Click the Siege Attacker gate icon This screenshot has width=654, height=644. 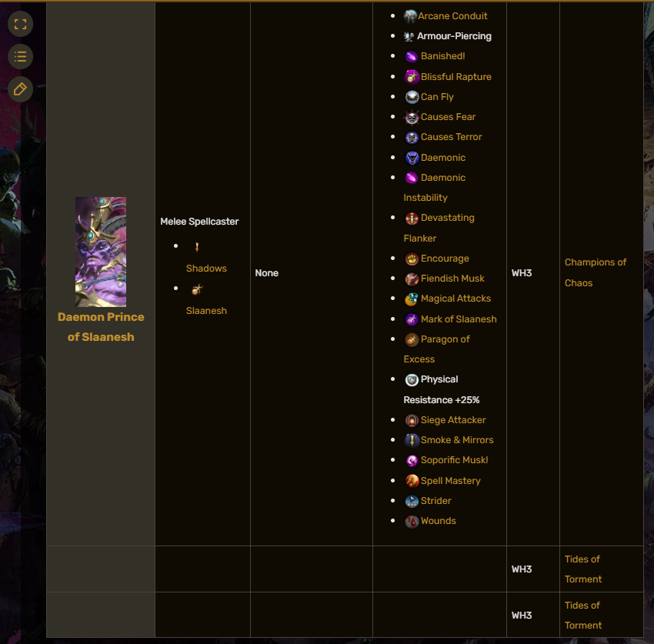(x=412, y=420)
